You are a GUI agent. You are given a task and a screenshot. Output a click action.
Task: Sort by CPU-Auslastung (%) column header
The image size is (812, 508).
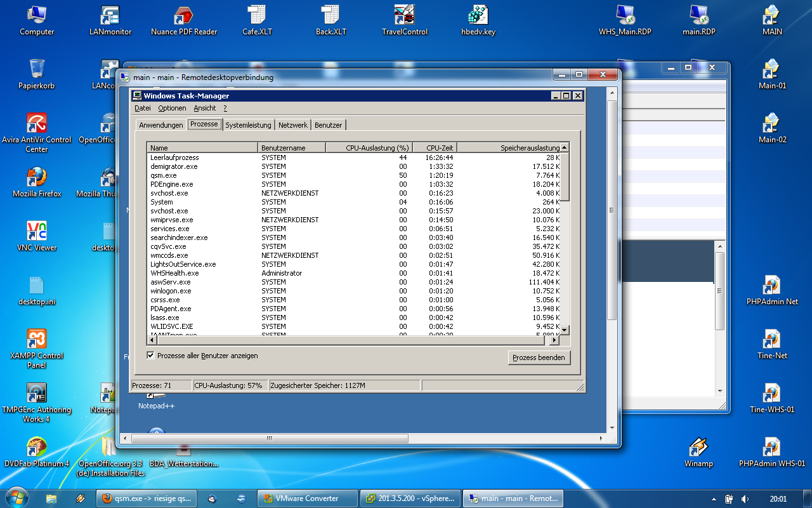369,148
